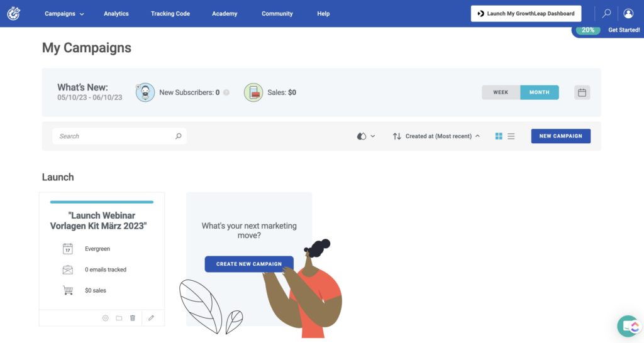Image resolution: width=644 pixels, height=343 pixels.
Task: Open the campaign card settings gear
Action: click(x=106, y=318)
